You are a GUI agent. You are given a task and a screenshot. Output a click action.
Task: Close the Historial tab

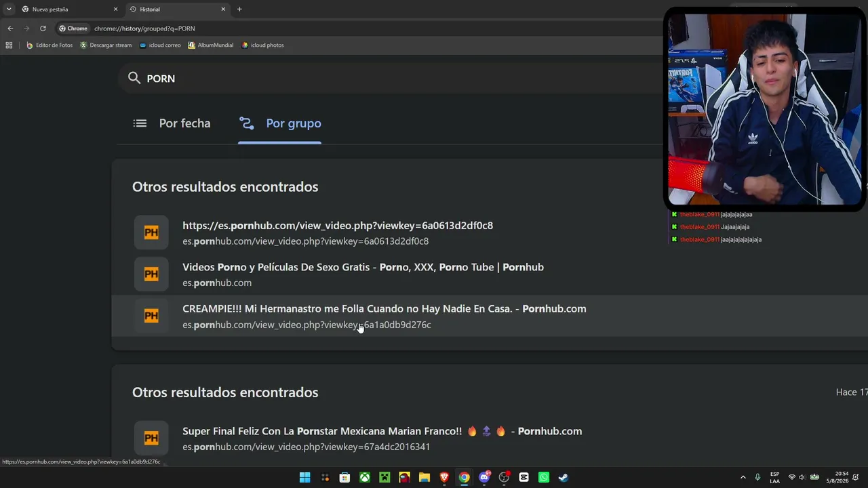pyautogui.click(x=223, y=9)
